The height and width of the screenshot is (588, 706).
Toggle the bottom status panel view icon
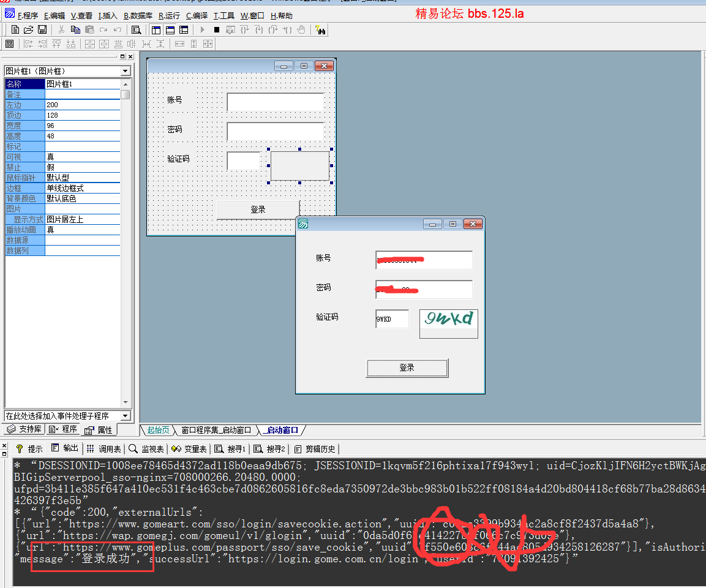click(170, 29)
